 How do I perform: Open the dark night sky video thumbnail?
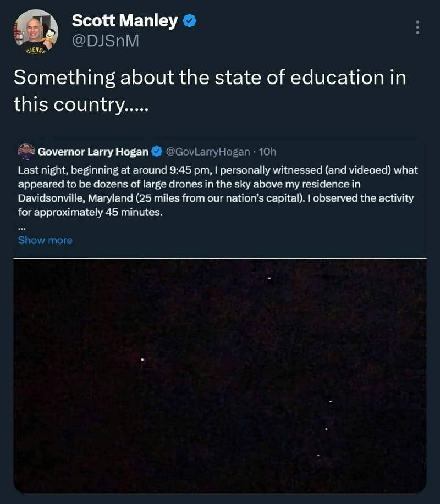[220, 376]
